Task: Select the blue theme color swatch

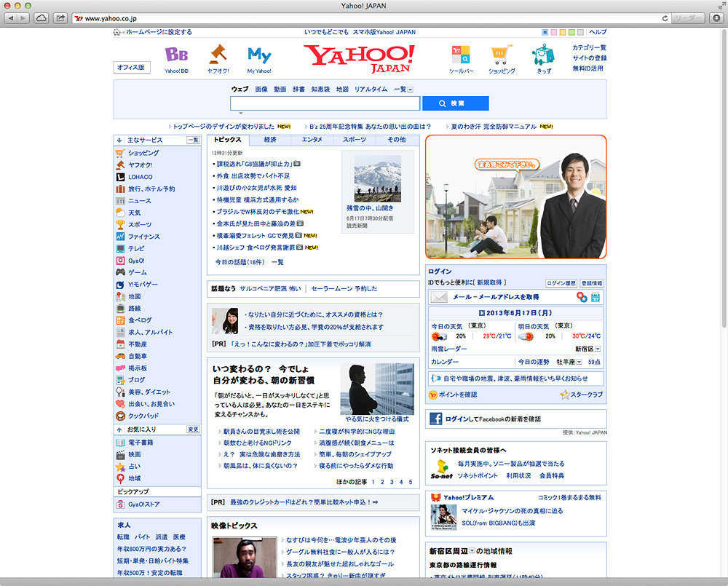Action: [x=545, y=32]
